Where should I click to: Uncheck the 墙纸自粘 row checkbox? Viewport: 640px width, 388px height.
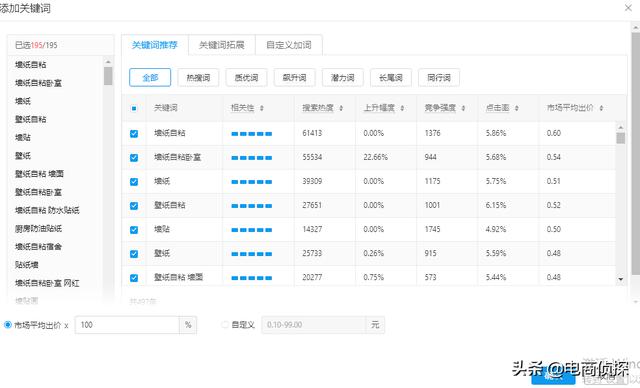tap(134, 133)
